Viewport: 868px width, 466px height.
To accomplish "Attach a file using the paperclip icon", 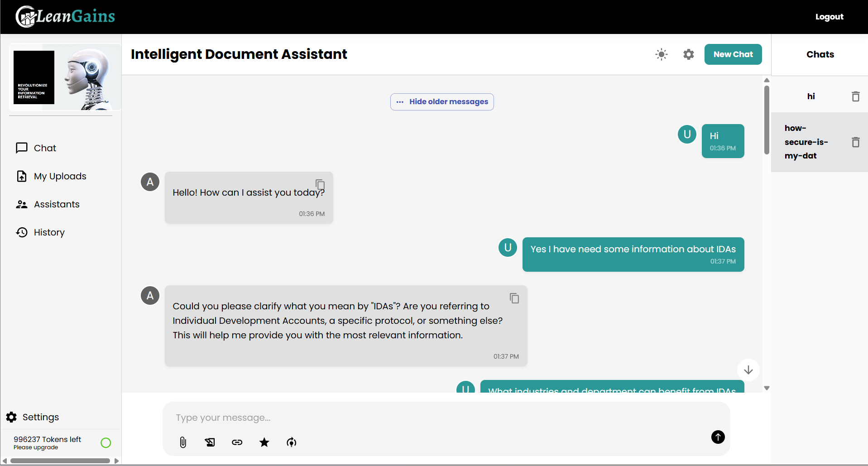I will 182,442.
